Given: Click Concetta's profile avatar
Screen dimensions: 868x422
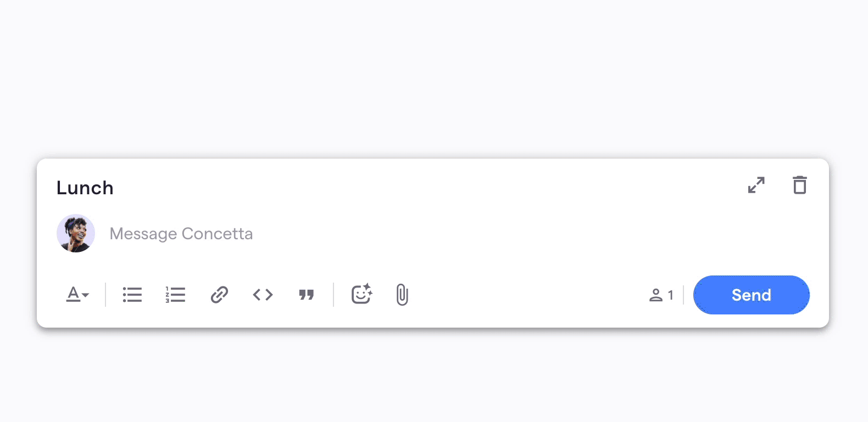Looking at the screenshot, I should (x=75, y=233).
